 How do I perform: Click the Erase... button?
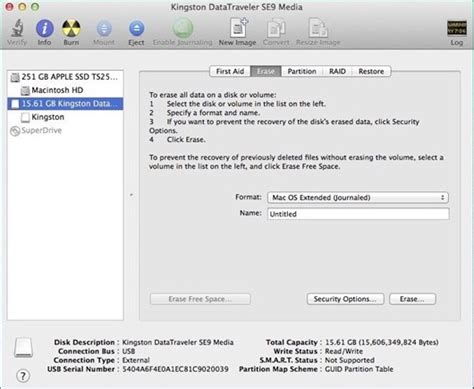[x=412, y=299]
